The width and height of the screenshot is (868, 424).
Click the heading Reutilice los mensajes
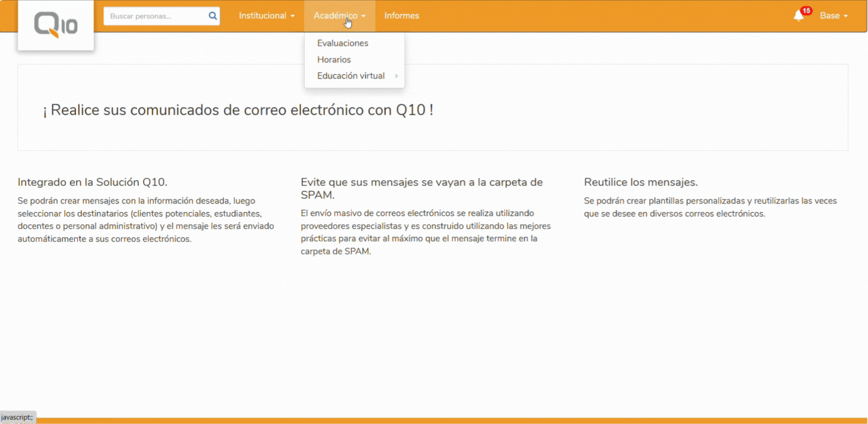[641, 182]
